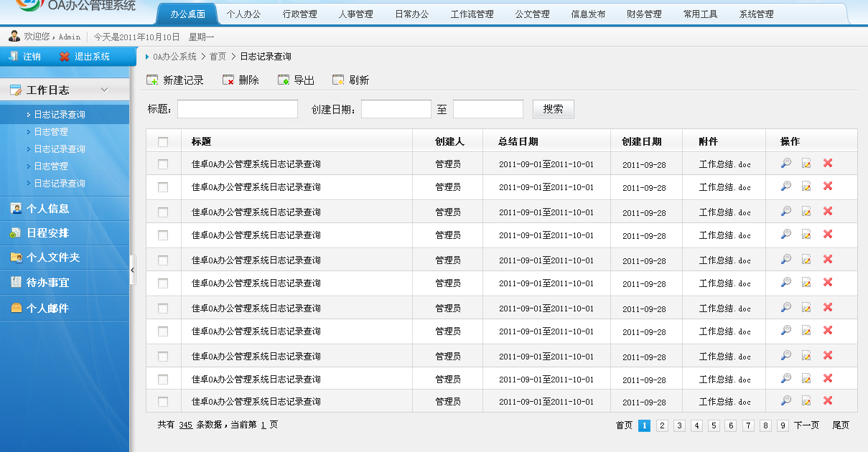868x452 pixels.
Task: Click 首页 in the breadcrumb
Action: pos(218,57)
